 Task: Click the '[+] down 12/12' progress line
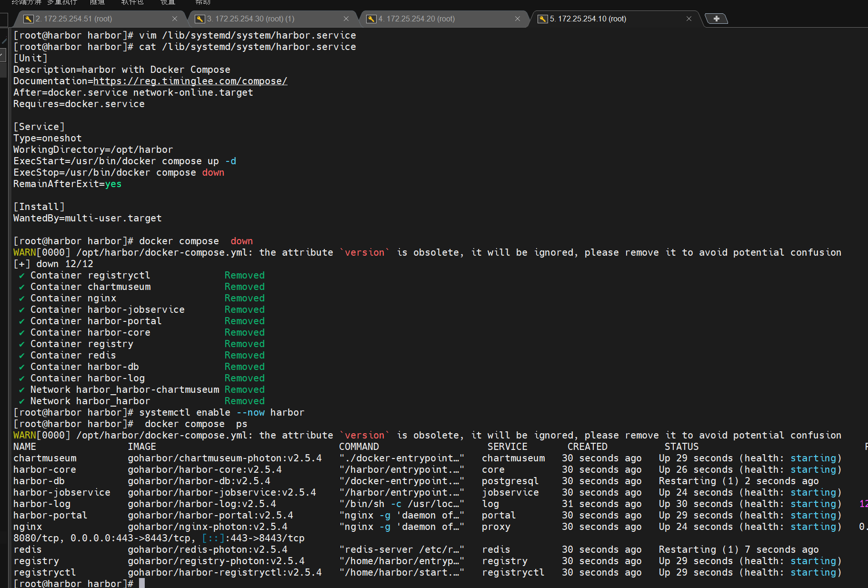point(53,264)
